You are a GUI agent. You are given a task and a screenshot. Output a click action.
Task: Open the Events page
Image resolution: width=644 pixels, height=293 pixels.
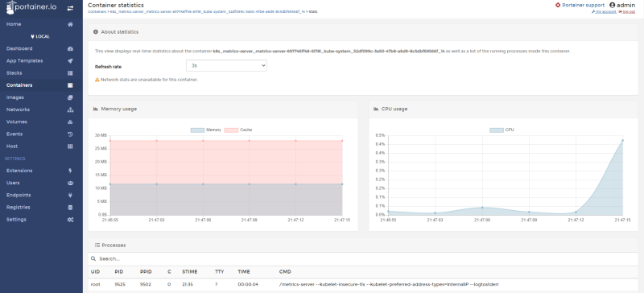click(14, 134)
